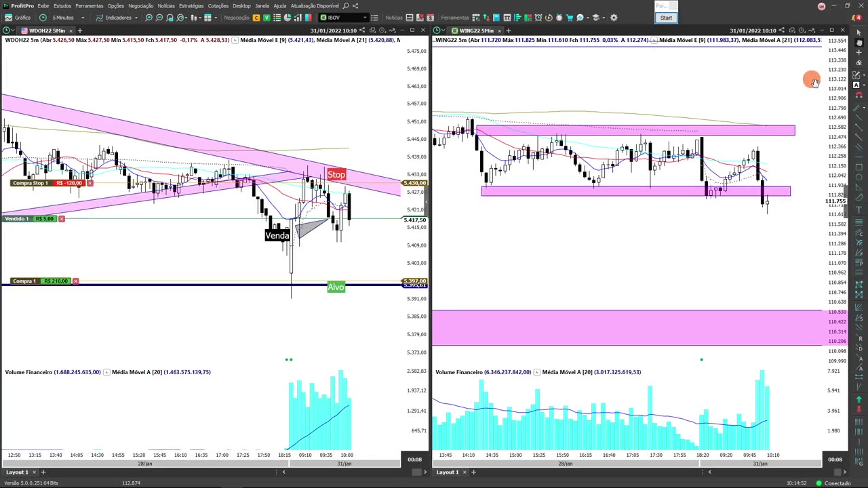Cancel the Vendido 1 position with X
Screen dimensions: 868x488
[x=61, y=218]
